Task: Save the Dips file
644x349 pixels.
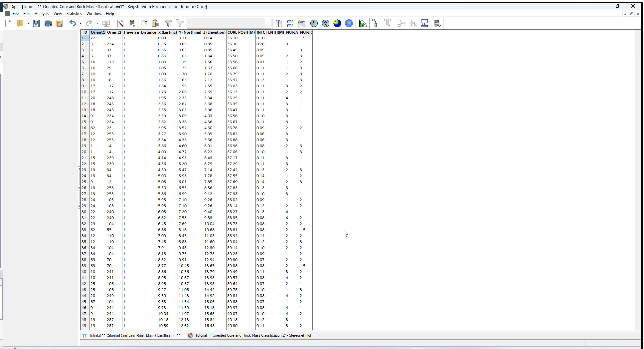Action: coord(37,23)
